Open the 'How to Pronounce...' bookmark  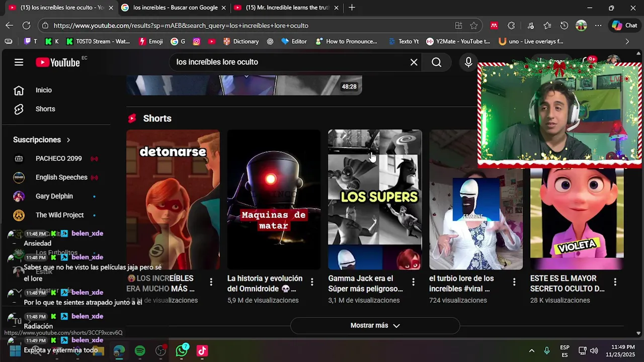coord(346,41)
